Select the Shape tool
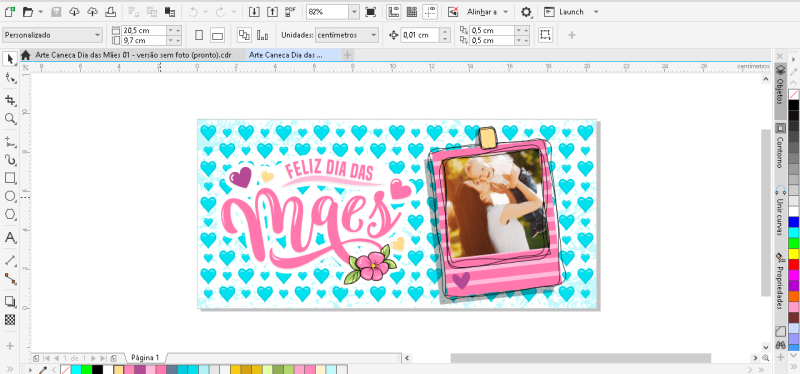The width and height of the screenshot is (800, 374). tap(10, 78)
